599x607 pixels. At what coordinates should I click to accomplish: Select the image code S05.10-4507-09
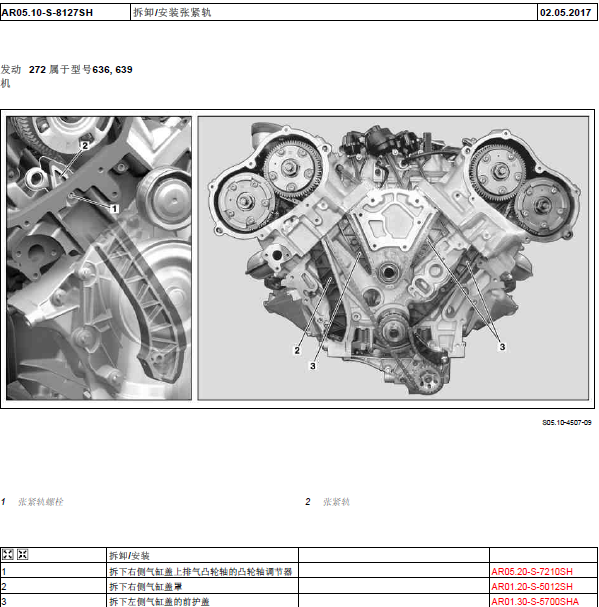566,422
